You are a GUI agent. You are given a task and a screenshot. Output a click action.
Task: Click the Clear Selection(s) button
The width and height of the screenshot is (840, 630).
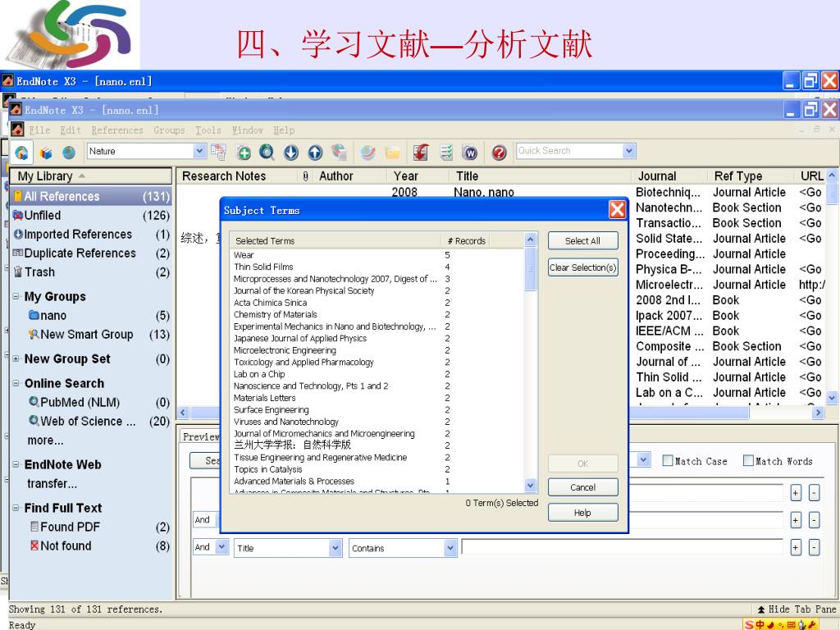[x=583, y=267]
